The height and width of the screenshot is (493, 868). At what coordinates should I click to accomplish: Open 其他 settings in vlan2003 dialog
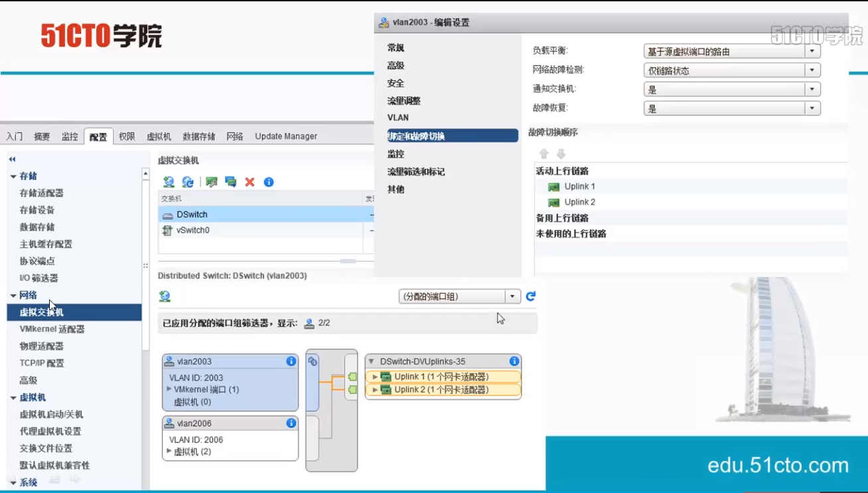pos(396,189)
